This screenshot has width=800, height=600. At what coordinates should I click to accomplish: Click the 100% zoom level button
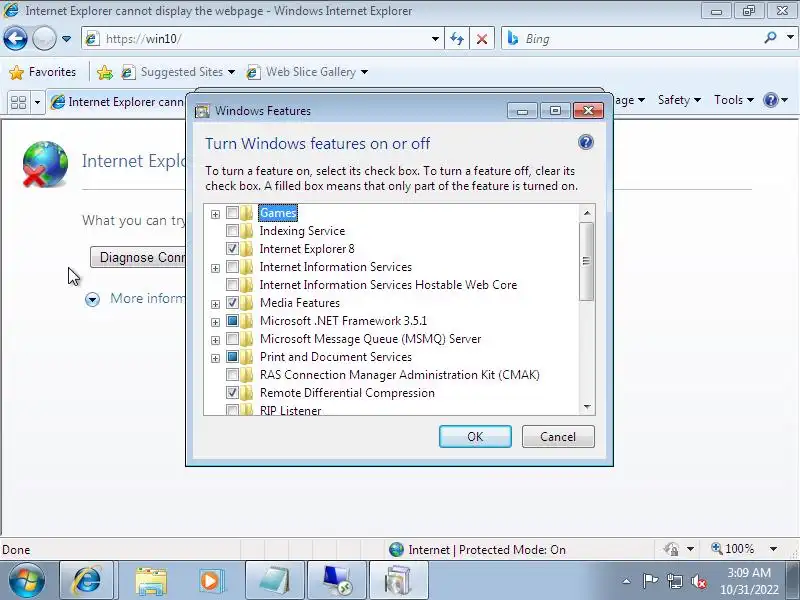pyautogui.click(x=733, y=549)
